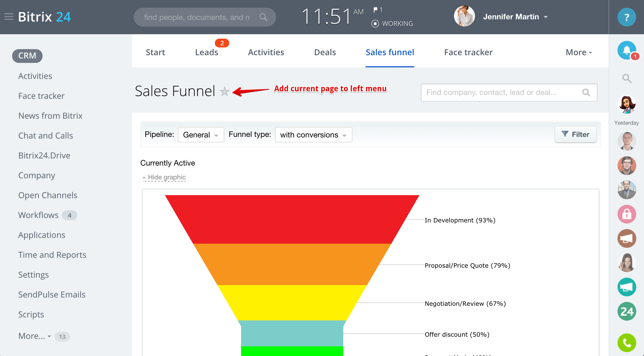
Task: Click the search magnifier in right sidebar
Action: 627,79
